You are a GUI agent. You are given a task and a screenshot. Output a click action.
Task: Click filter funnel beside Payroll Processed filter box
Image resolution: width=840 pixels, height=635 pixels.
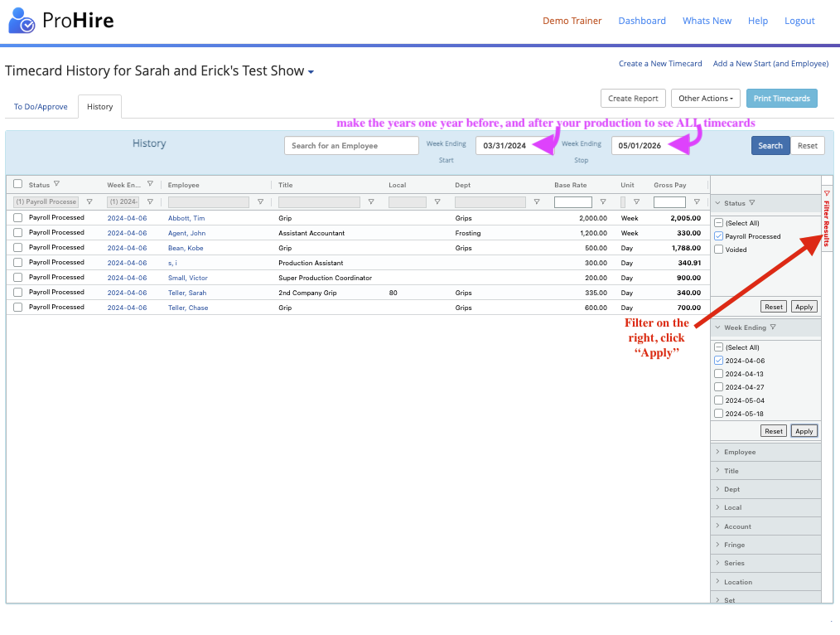coord(89,202)
